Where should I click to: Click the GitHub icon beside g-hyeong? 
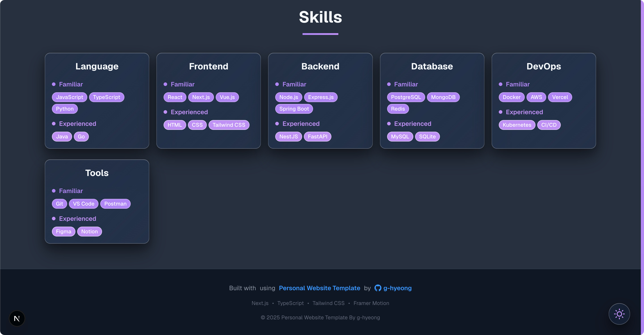(x=378, y=288)
